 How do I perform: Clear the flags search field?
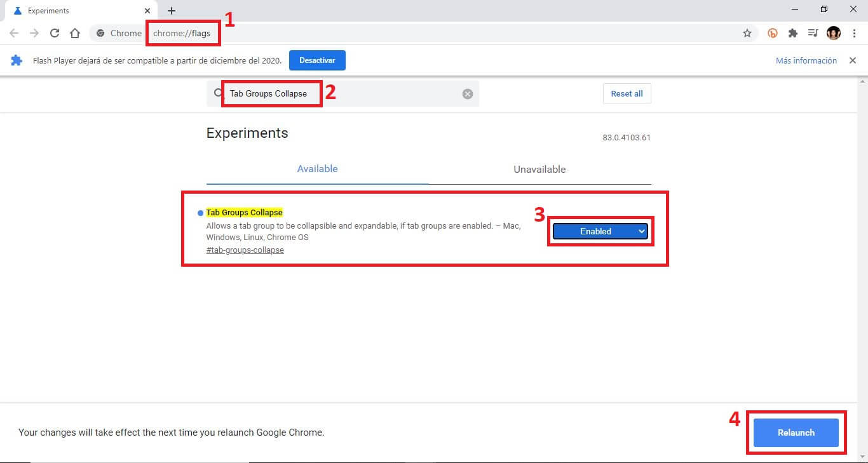[468, 94]
